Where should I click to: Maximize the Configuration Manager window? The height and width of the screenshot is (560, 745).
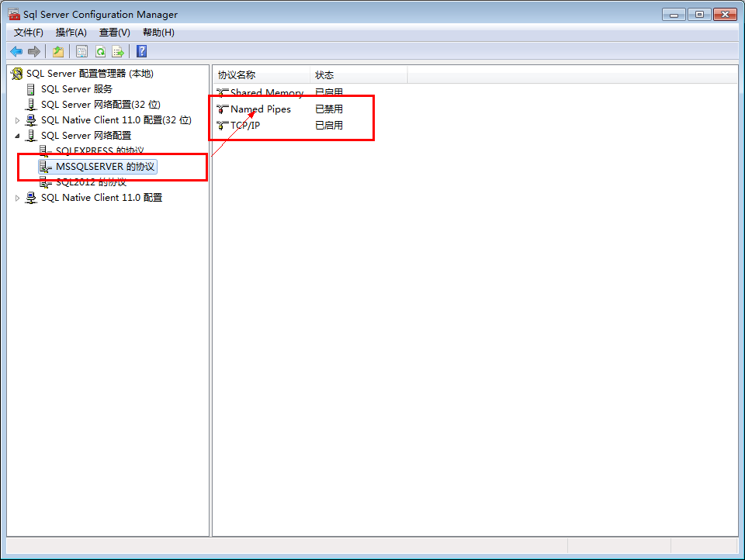(699, 15)
